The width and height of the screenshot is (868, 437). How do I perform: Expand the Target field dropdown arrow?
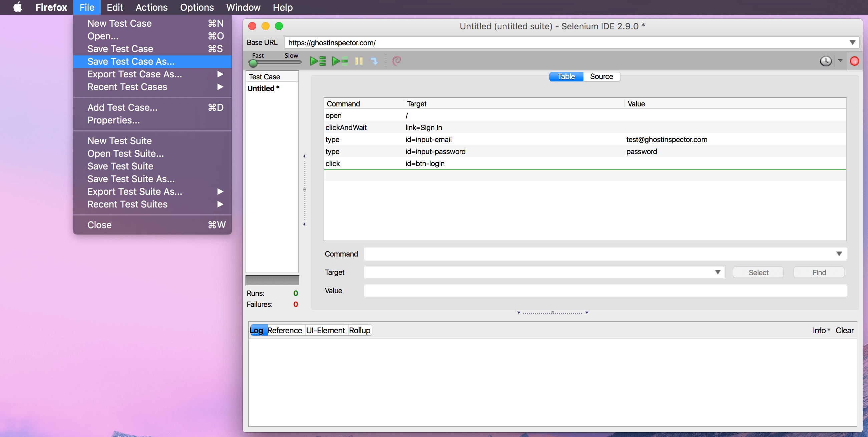pyautogui.click(x=718, y=272)
